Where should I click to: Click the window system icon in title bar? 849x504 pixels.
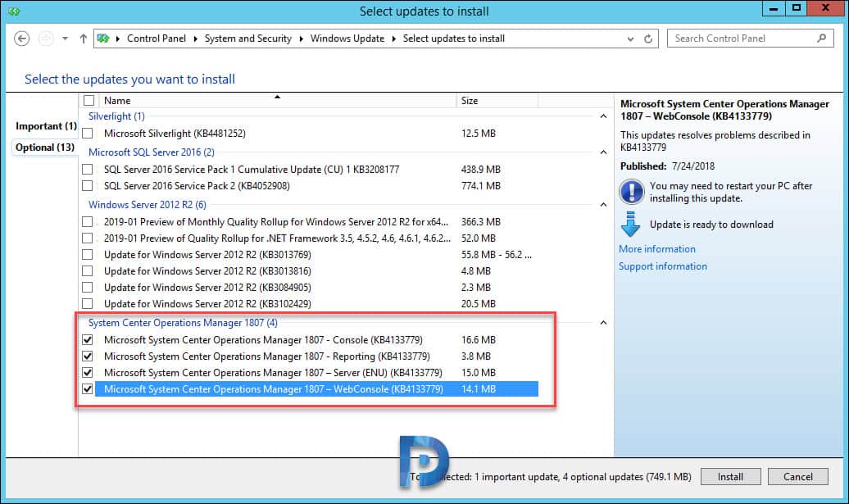pyautogui.click(x=14, y=11)
